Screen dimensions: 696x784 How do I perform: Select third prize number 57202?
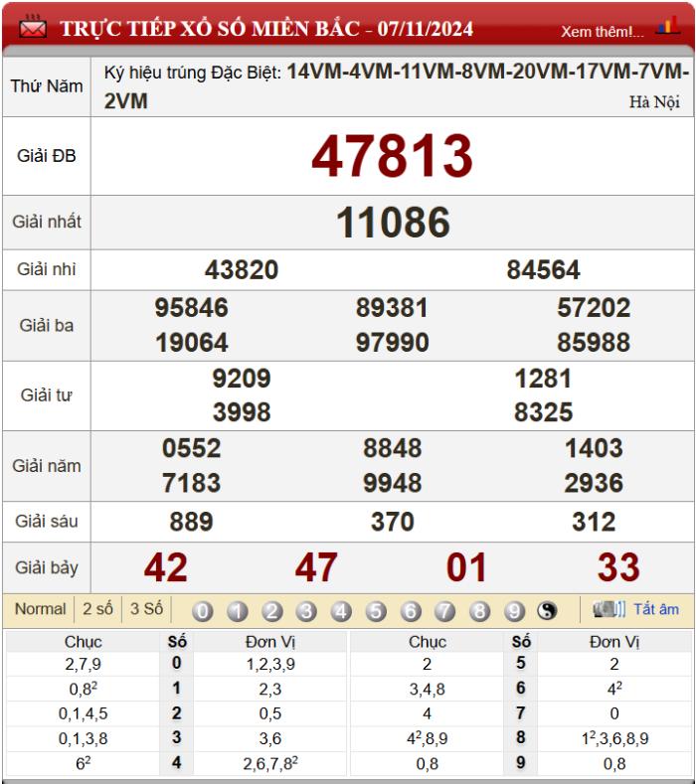(x=594, y=307)
